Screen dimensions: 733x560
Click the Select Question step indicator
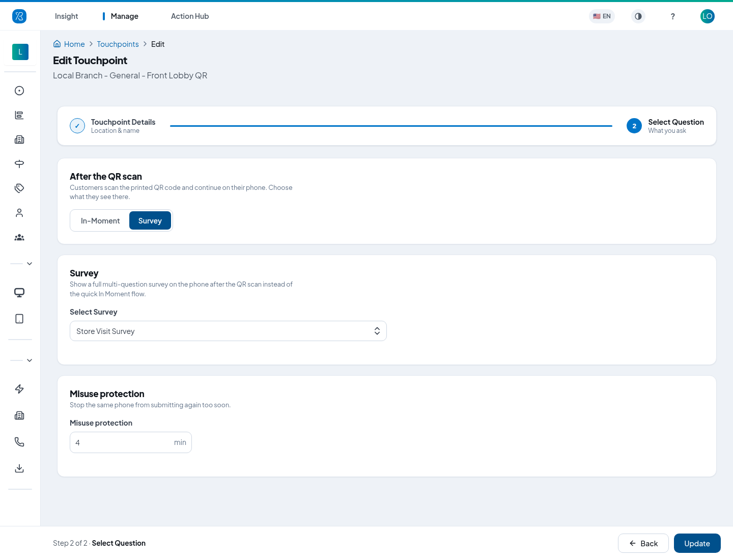click(665, 126)
